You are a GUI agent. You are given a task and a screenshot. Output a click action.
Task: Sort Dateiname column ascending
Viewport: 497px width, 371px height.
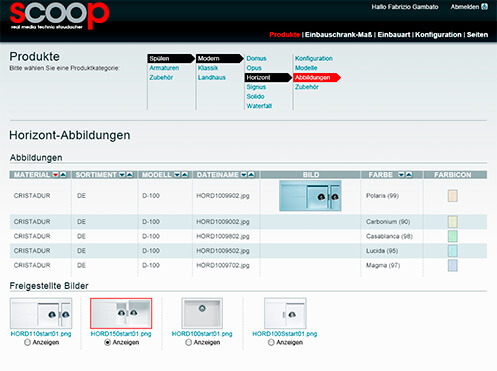pos(251,175)
